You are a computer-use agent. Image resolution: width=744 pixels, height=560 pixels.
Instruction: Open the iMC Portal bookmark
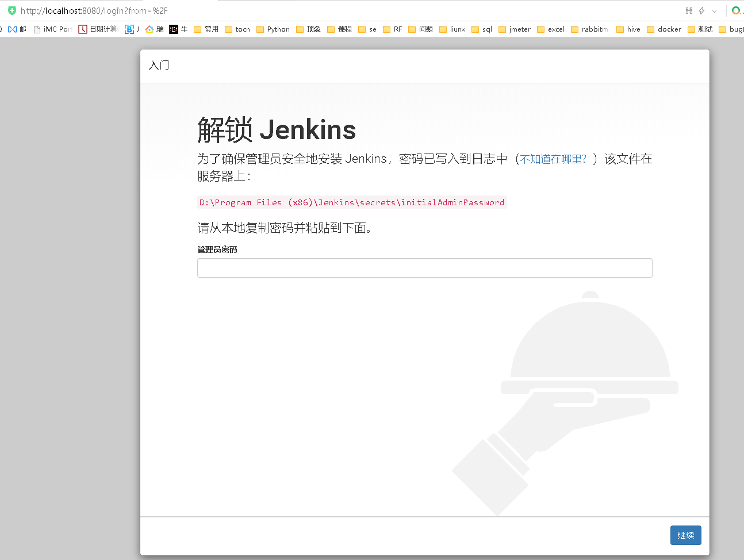coord(52,29)
